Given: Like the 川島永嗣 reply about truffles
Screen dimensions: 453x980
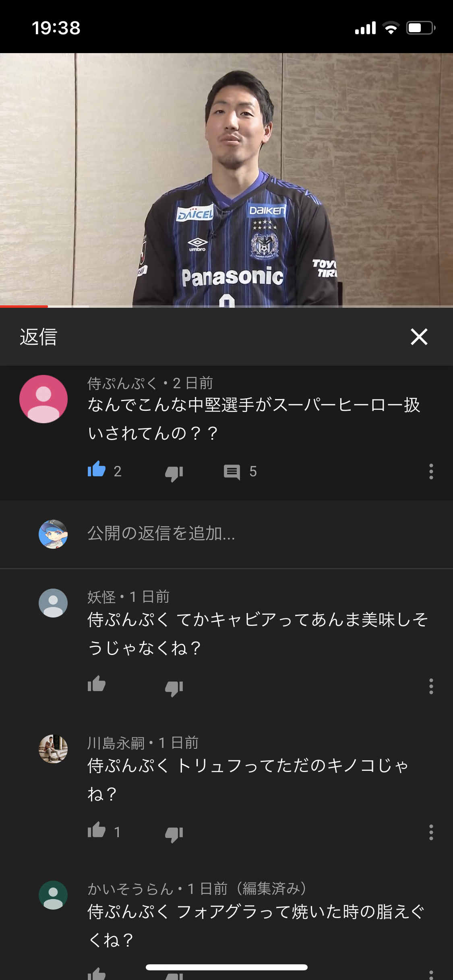Looking at the screenshot, I should pyautogui.click(x=97, y=830).
